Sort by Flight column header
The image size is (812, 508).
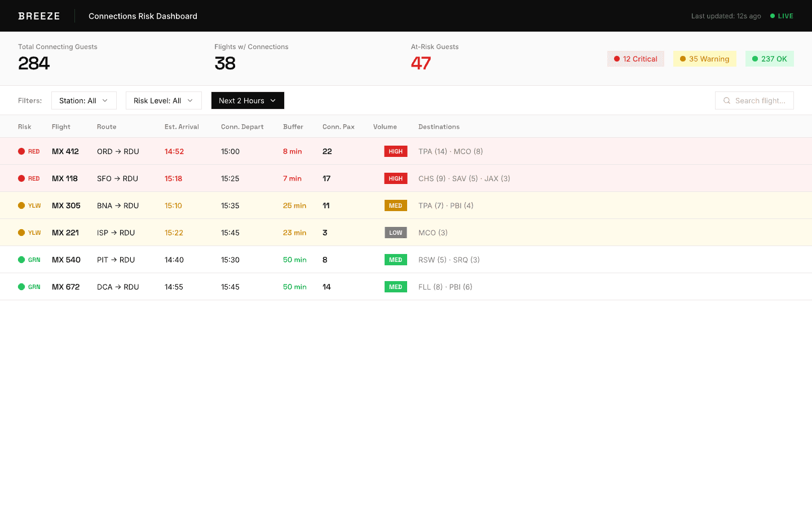61,126
